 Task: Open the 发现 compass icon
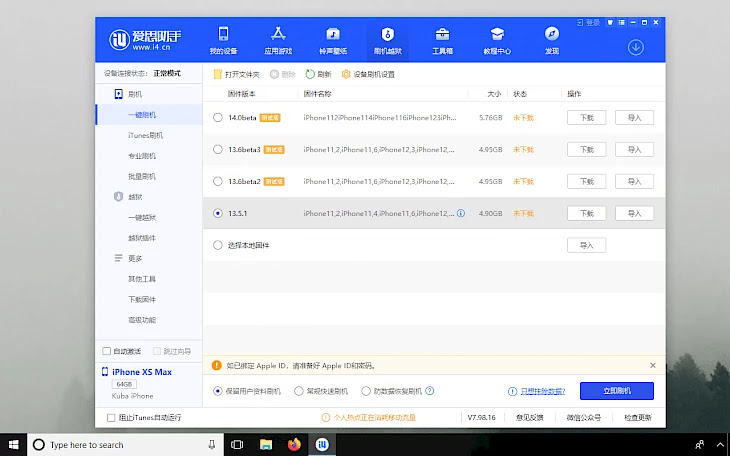(x=552, y=34)
